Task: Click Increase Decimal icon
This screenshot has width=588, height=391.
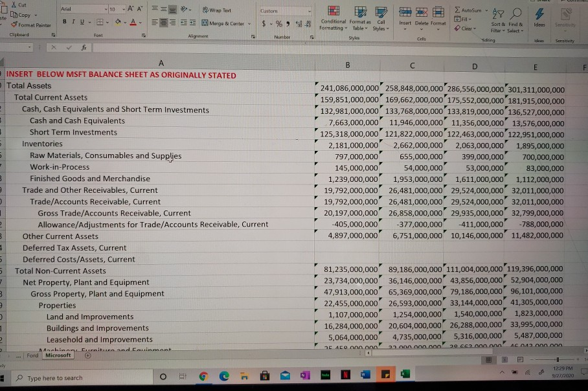Action: click(x=299, y=25)
